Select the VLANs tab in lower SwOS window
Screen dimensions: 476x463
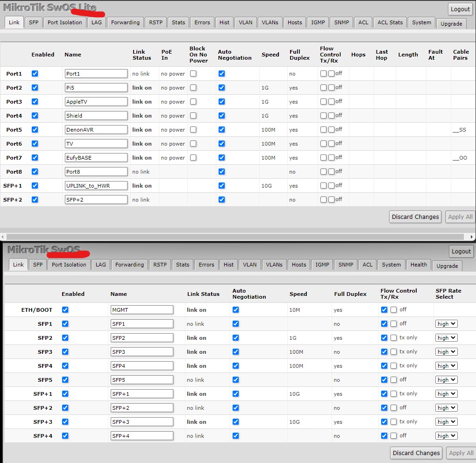coord(274,265)
